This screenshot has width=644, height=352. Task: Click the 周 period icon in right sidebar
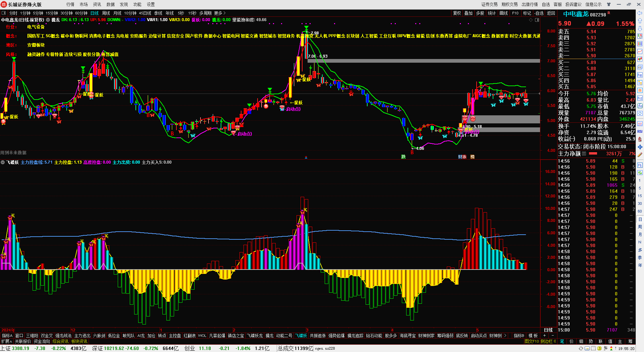640,227
